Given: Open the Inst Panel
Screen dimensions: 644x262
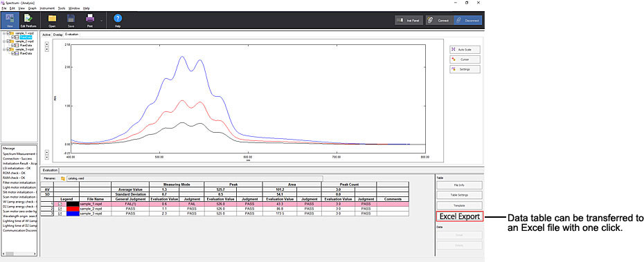Looking at the screenshot, I should (x=409, y=20).
